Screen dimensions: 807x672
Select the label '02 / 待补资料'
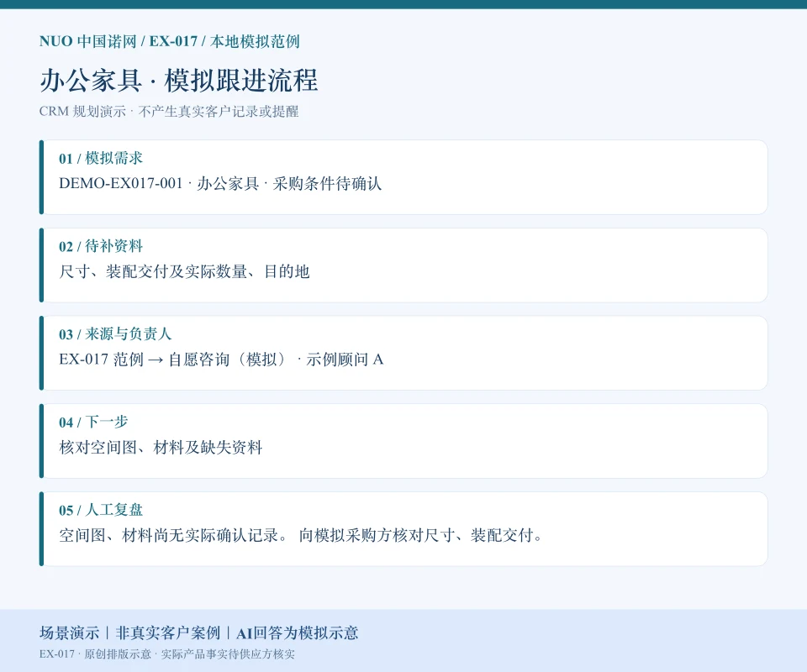point(101,246)
